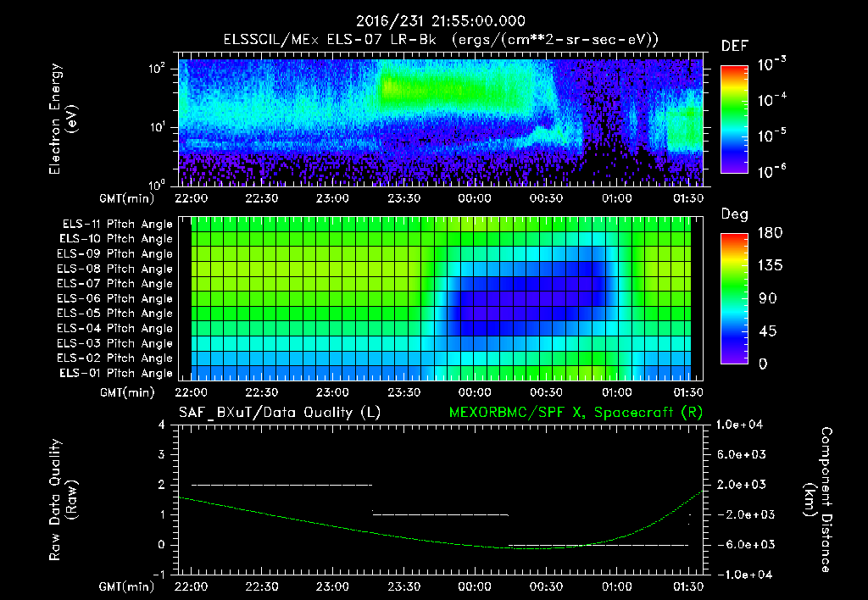Click the Electron Energy (eV) axis title
868x600 pixels.
coord(63,119)
